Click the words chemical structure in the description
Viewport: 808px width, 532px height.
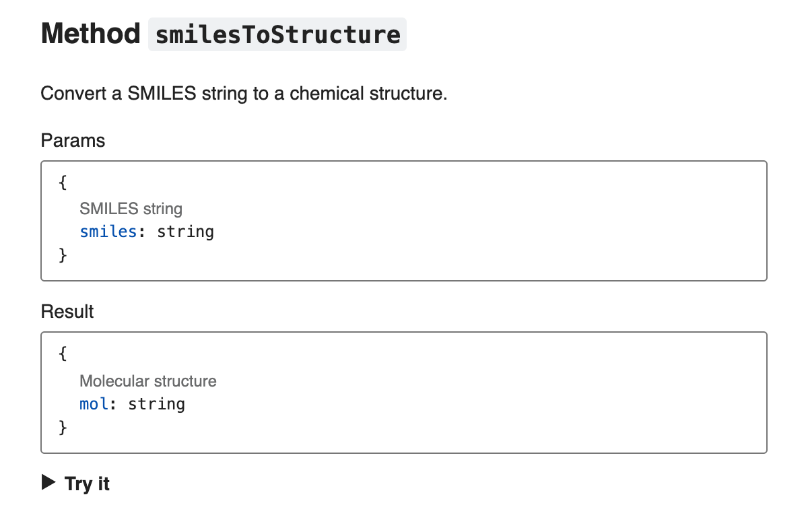tap(368, 93)
